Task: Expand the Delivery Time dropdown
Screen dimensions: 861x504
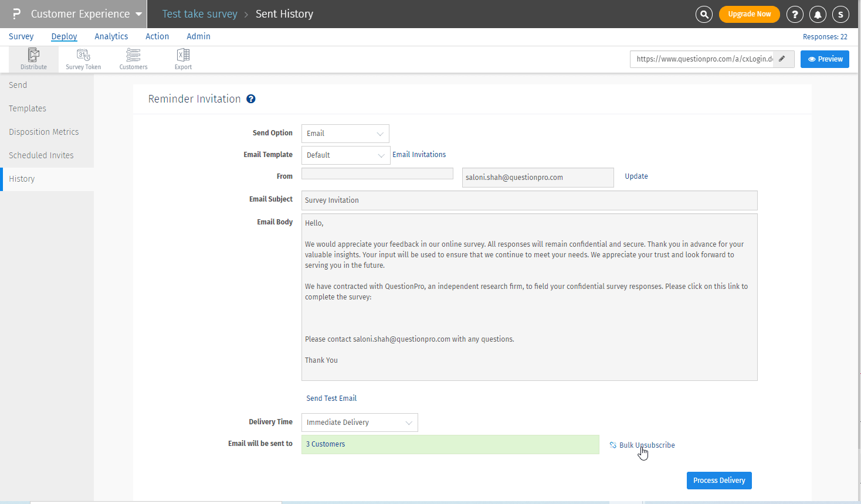Action: pos(359,423)
